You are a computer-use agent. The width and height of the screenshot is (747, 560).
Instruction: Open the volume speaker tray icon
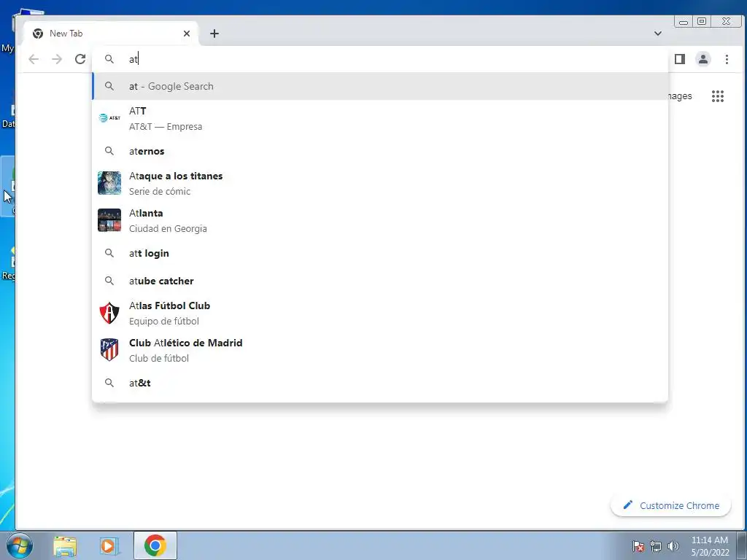pyautogui.click(x=673, y=546)
